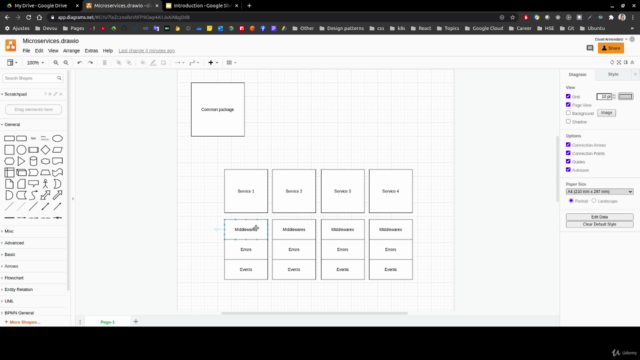
Task: Select the rectangle shape in General
Action: (x=9, y=138)
